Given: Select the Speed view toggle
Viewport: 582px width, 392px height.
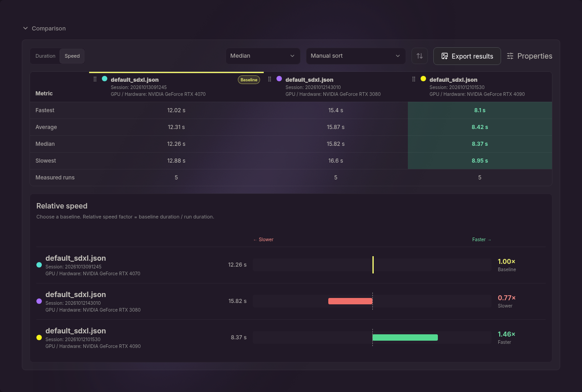Looking at the screenshot, I should [72, 56].
